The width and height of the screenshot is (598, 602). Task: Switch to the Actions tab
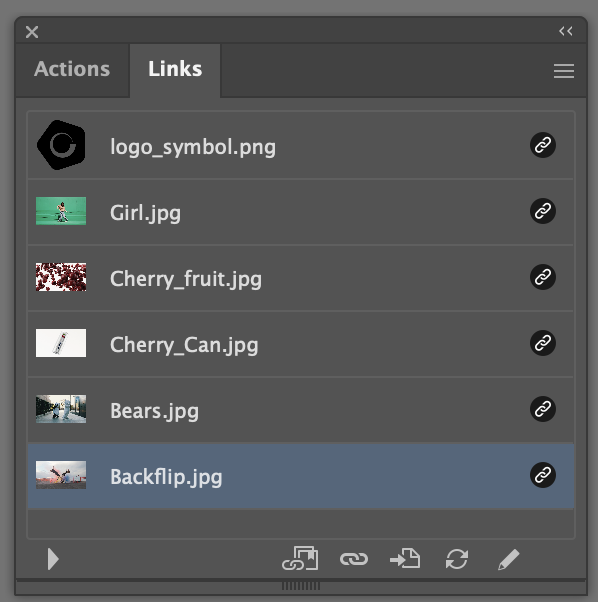tap(72, 69)
